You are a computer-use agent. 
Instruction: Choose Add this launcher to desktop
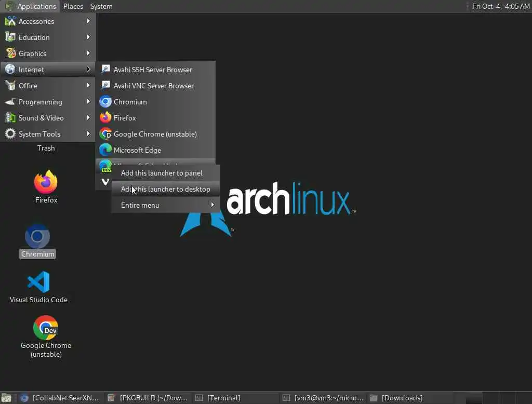tap(166, 190)
